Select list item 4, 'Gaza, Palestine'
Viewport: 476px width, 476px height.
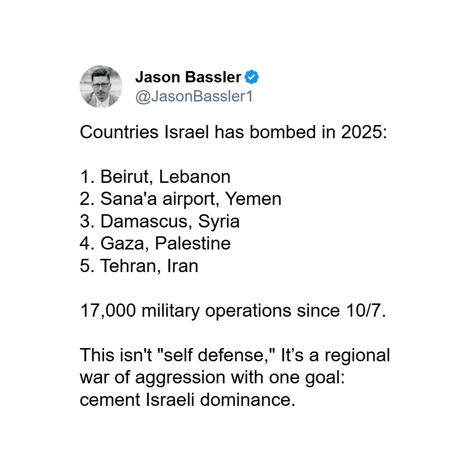coord(155,244)
